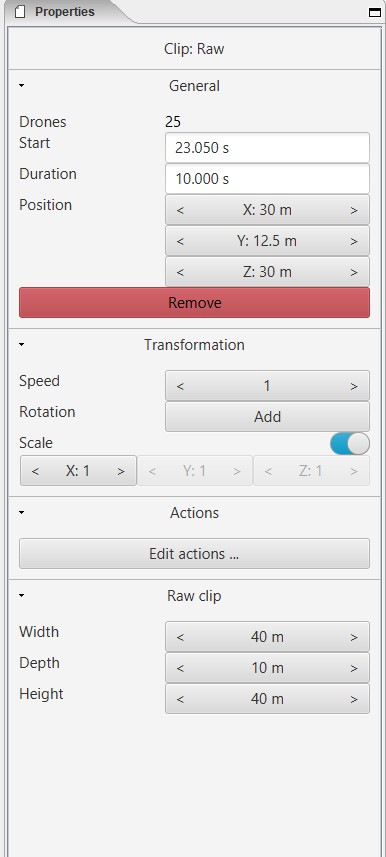Decrease Position Y with left arrow
This screenshot has height=857, width=386.
pyautogui.click(x=180, y=242)
